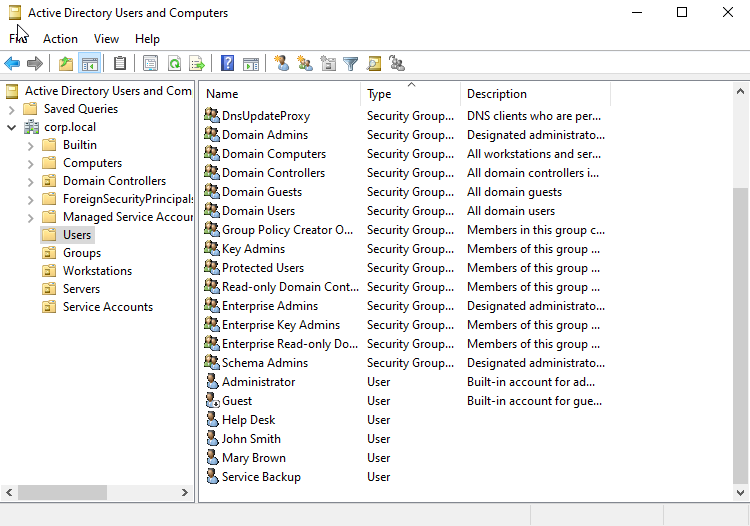Select the DnsUpdateProxy group row

pyautogui.click(x=407, y=116)
